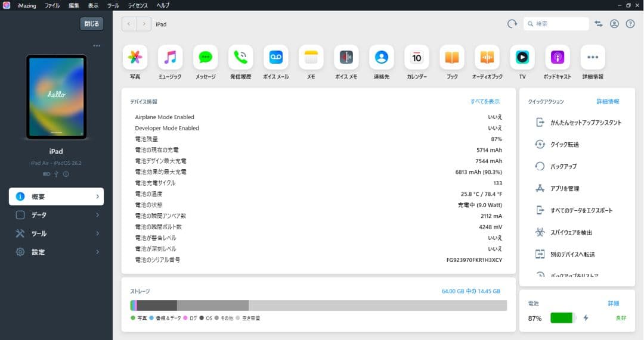This screenshot has height=340, width=644.
Task: Click the refresh icon beside search
Action: tap(512, 24)
